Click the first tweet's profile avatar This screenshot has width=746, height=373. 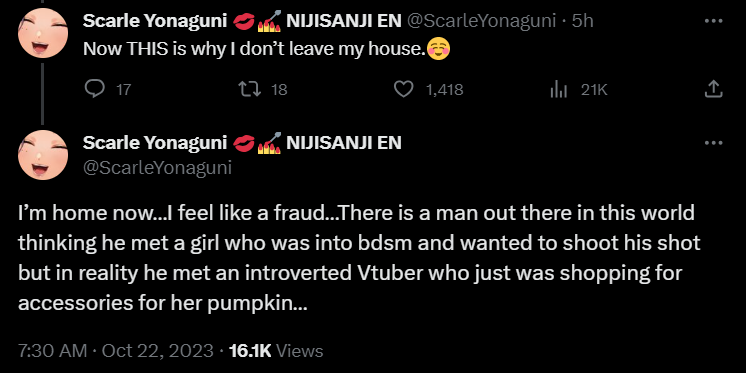(43, 33)
